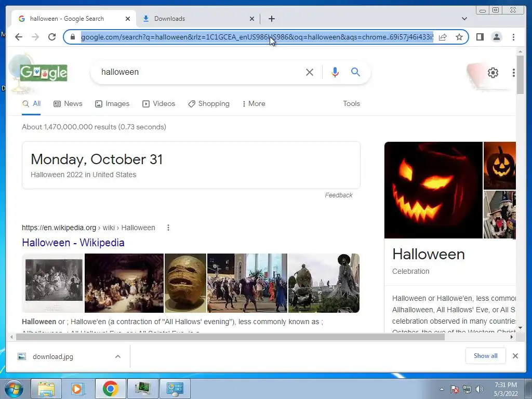Open the control panel taskbar app
The height and width of the screenshot is (399, 532).
pos(175,389)
